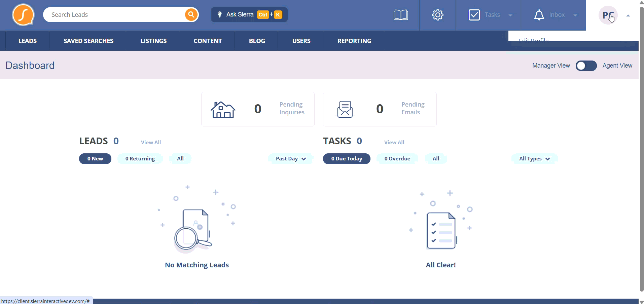Image resolution: width=644 pixels, height=304 pixels.
Task: Open the SAVED SEARCHES menu
Action: pos(88,41)
